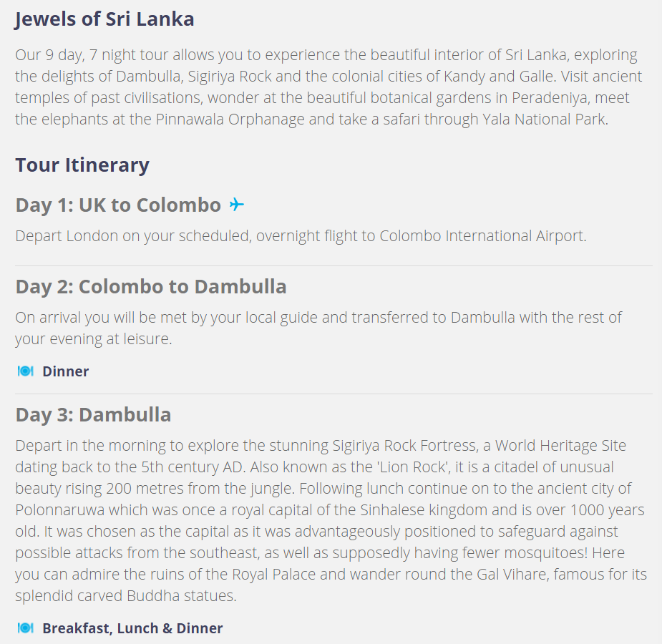Click the divider line below Day 1 section
662x644 pixels.
334,266
